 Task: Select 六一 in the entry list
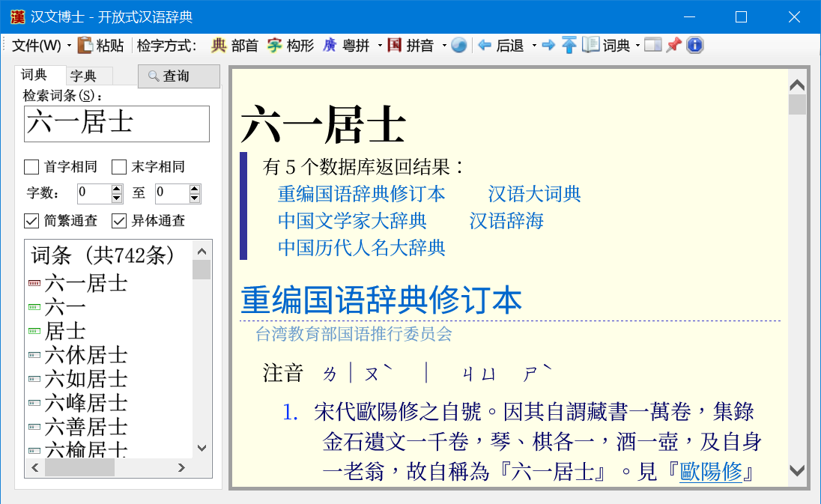[x=65, y=308]
